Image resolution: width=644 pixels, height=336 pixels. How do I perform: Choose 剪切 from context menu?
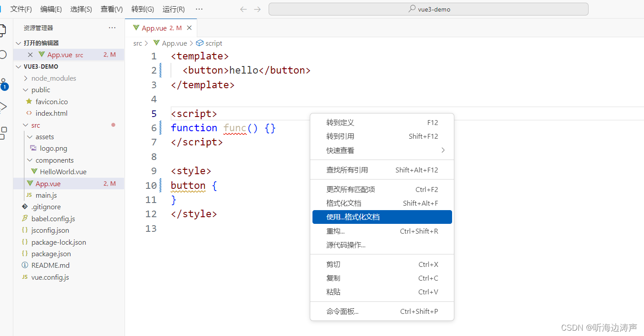tap(382, 264)
